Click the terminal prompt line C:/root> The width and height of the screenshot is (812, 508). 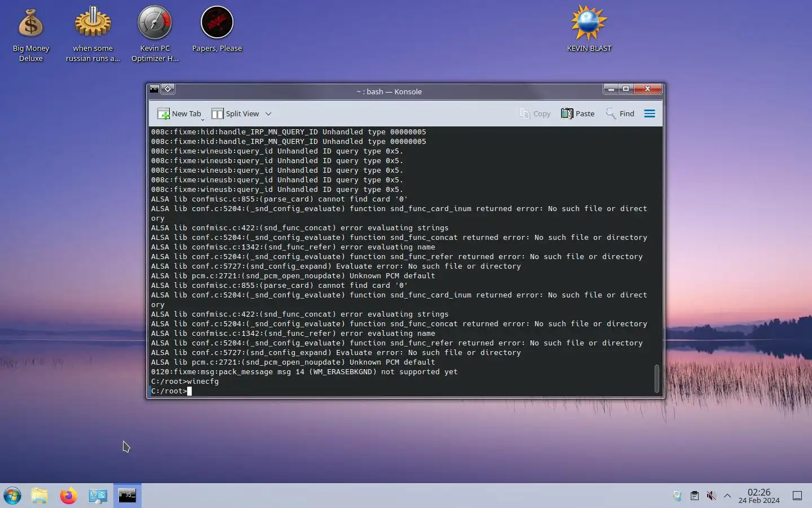(169, 391)
